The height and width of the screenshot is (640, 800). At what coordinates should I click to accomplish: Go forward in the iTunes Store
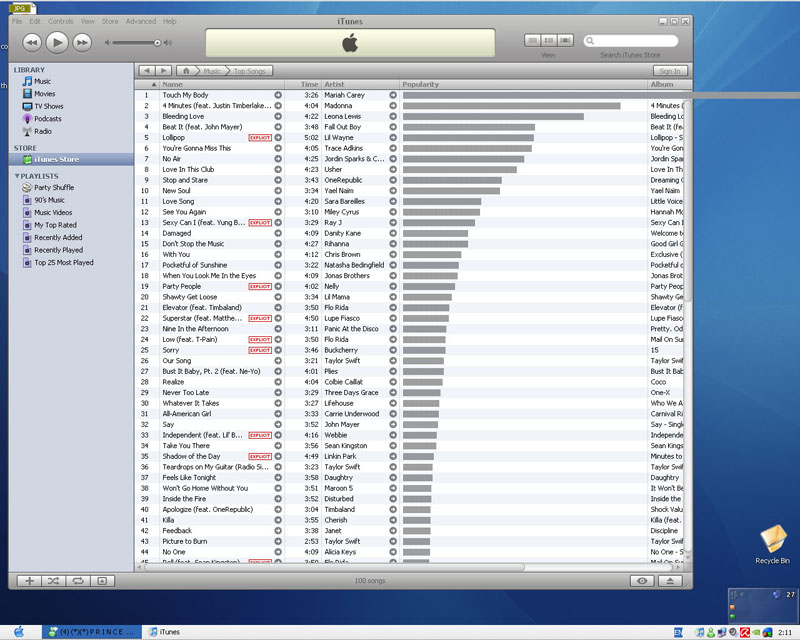coord(164,71)
